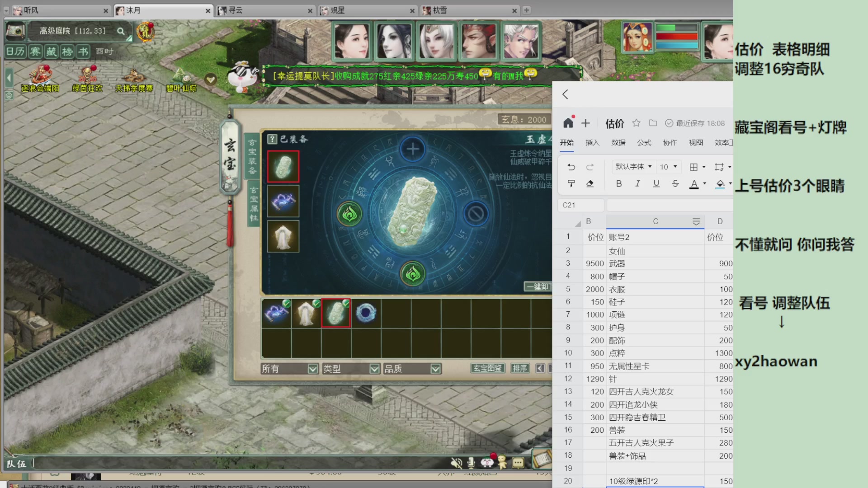Switch to the 寻云 window tab
The width and height of the screenshot is (868, 488).
[x=265, y=10]
